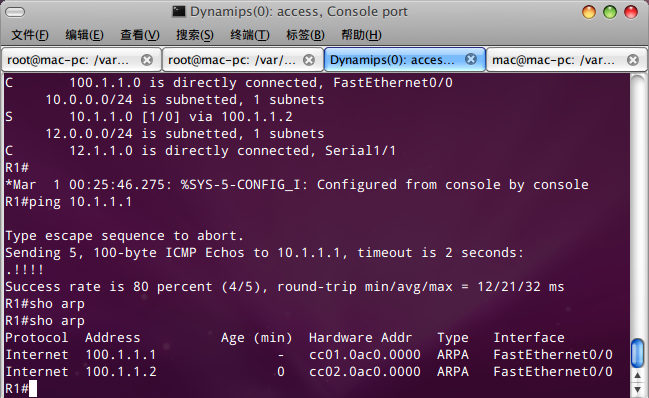Open the 帮助(H) menu
The image size is (649, 398).
(x=361, y=35)
